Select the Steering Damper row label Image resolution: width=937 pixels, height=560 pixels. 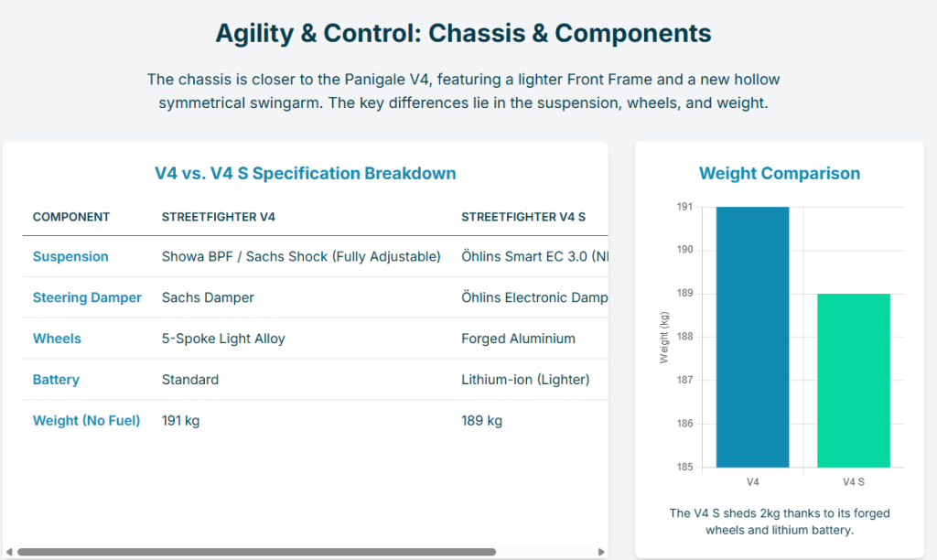click(87, 297)
